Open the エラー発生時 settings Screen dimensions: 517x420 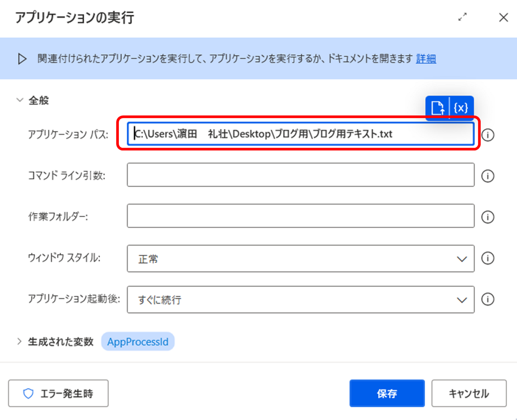coord(58,393)
